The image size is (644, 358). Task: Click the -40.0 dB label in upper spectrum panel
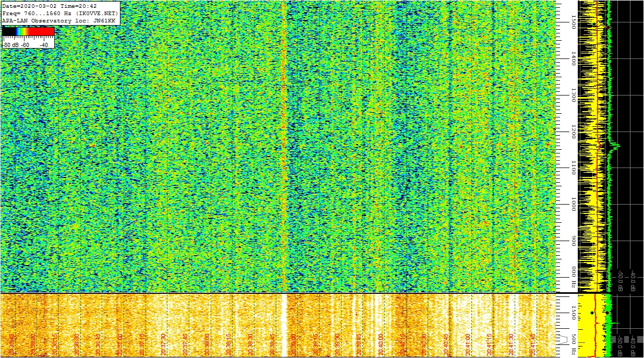[633, 280]
